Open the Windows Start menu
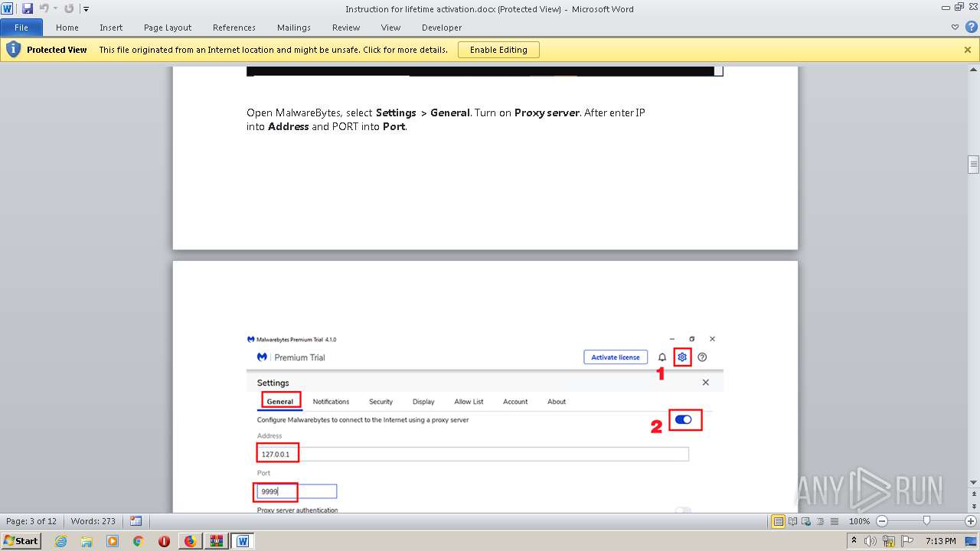980x551 pixels. (21, 540)
